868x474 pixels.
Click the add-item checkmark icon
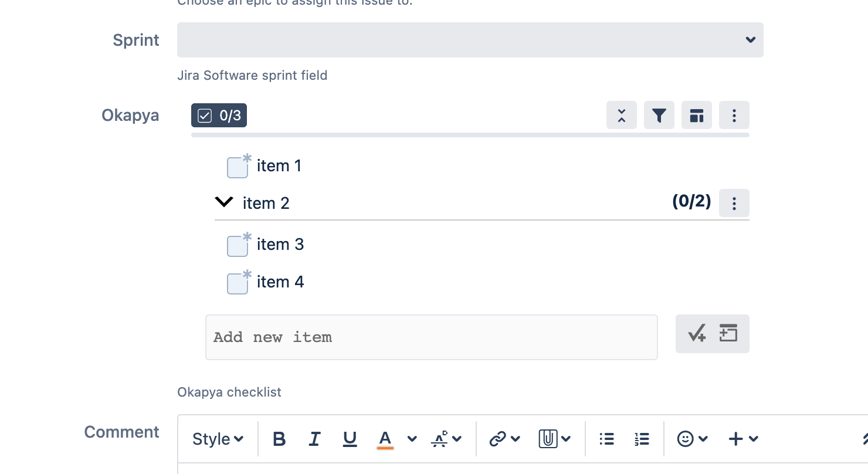point(697,333)
